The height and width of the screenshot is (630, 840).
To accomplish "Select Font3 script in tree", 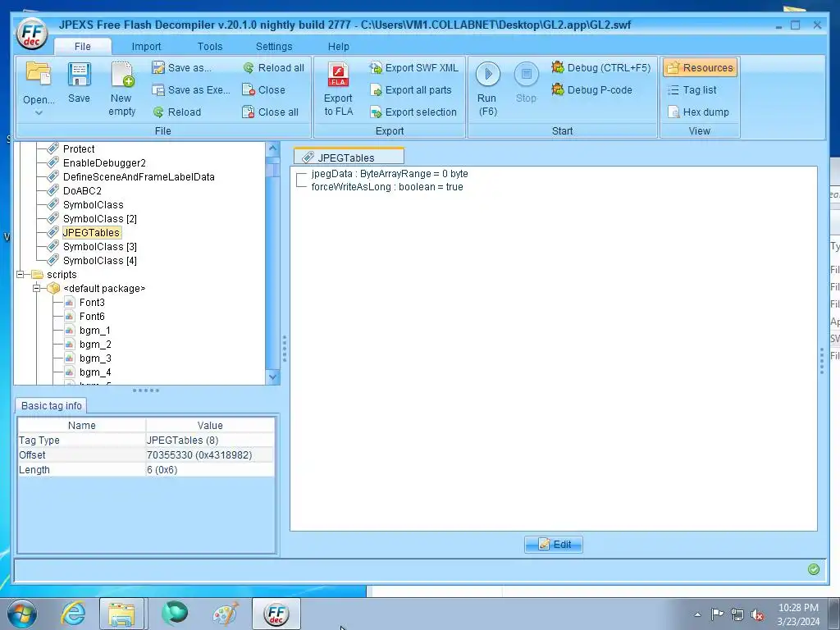I will [92, 302].
